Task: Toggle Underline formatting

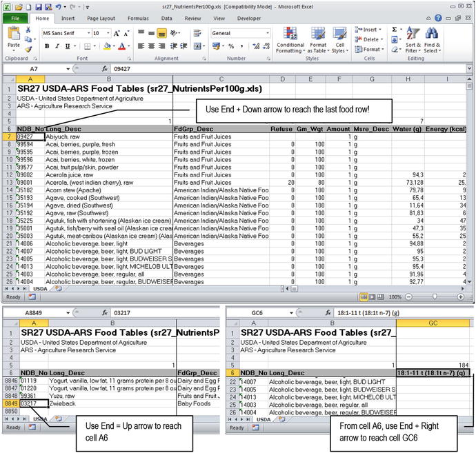Action: 68,46
